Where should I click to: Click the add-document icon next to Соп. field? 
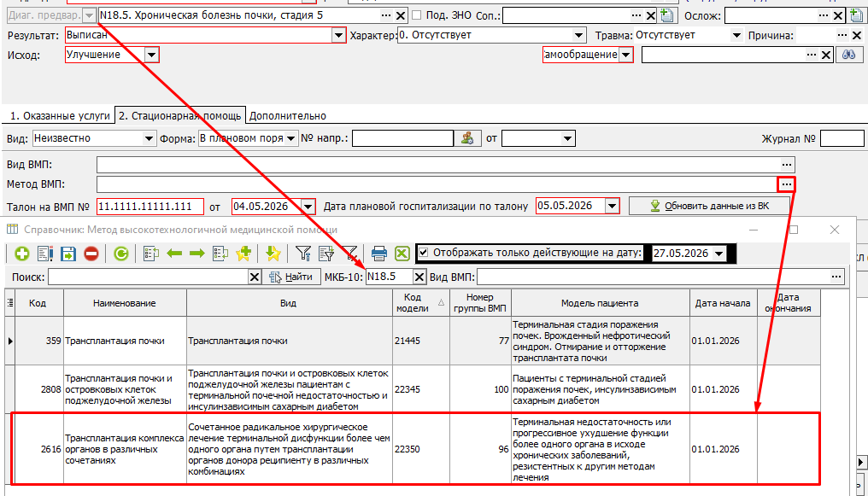[667, 15]
